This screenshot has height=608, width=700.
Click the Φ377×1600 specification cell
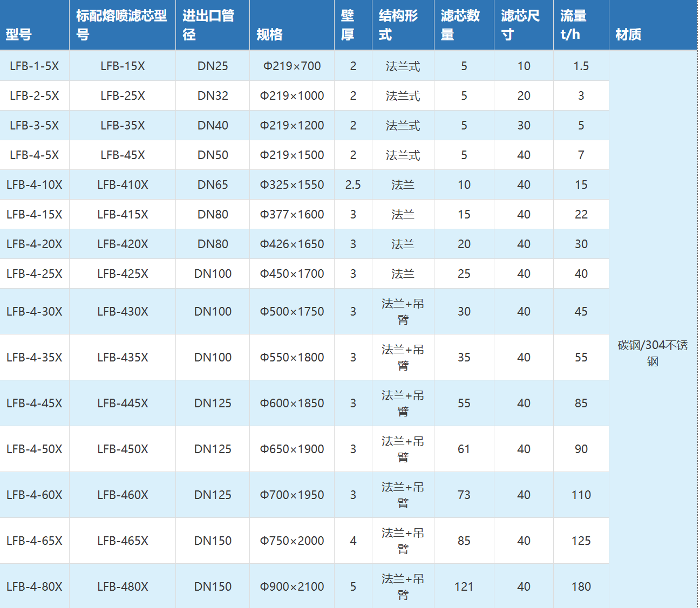(292, 214)
